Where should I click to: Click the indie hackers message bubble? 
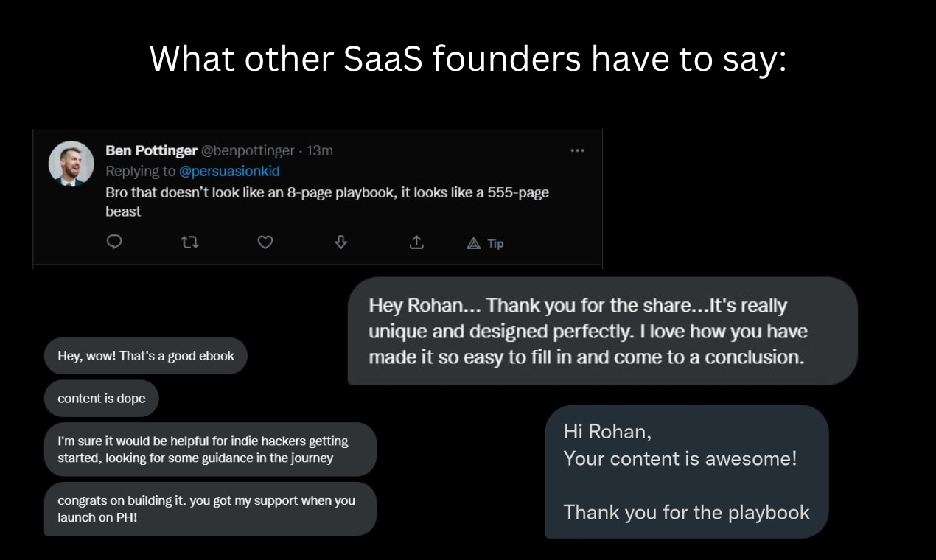tap(210, 449)
